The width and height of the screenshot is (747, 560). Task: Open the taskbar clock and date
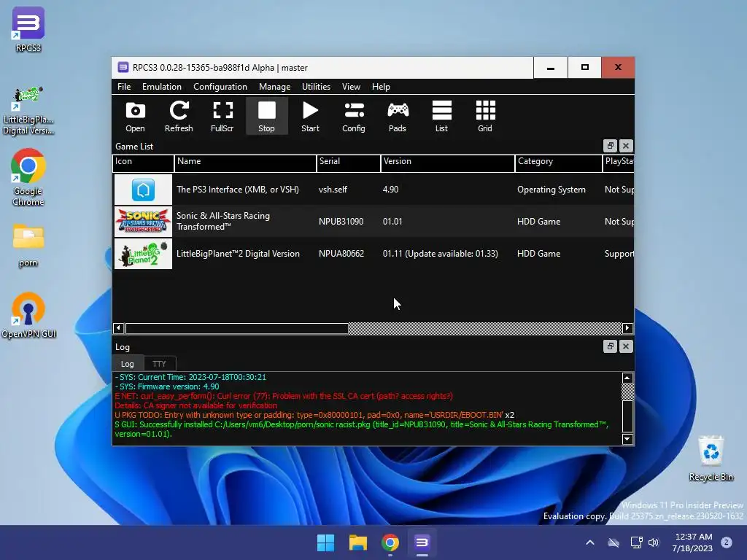[x=693, y=542]
